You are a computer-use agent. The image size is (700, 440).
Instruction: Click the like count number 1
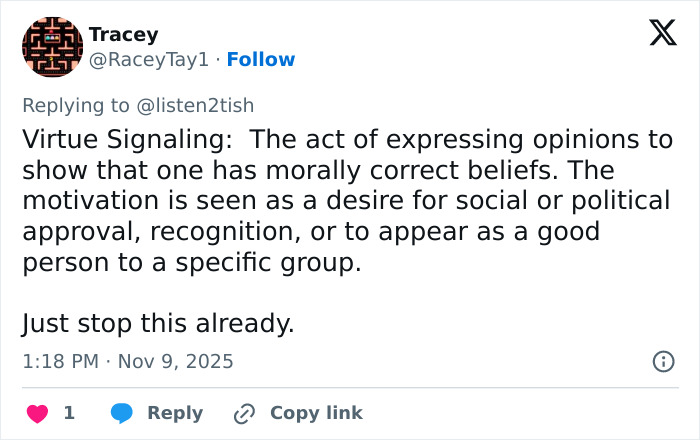click(69, 413)
